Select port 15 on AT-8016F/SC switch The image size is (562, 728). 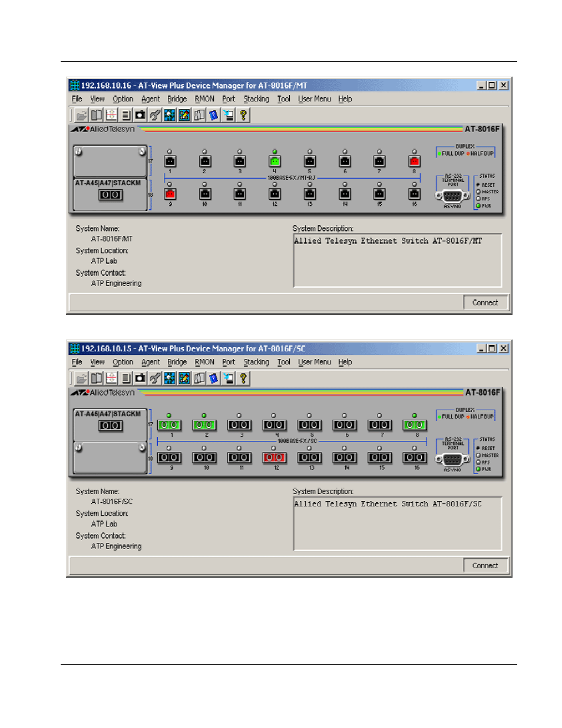coord(379,457)
